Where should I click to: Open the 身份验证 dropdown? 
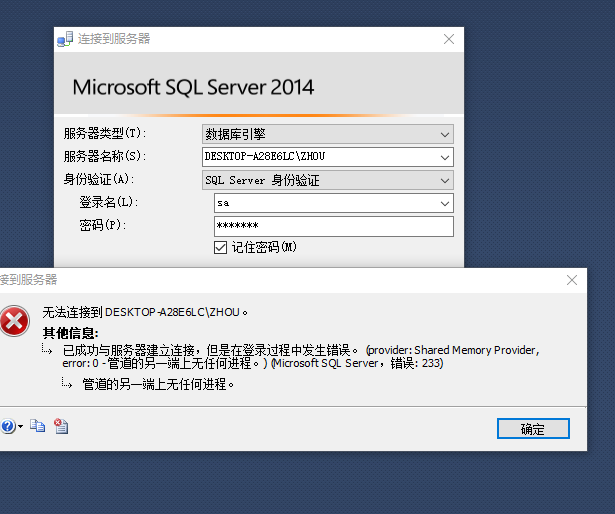(x=328, y=180)
